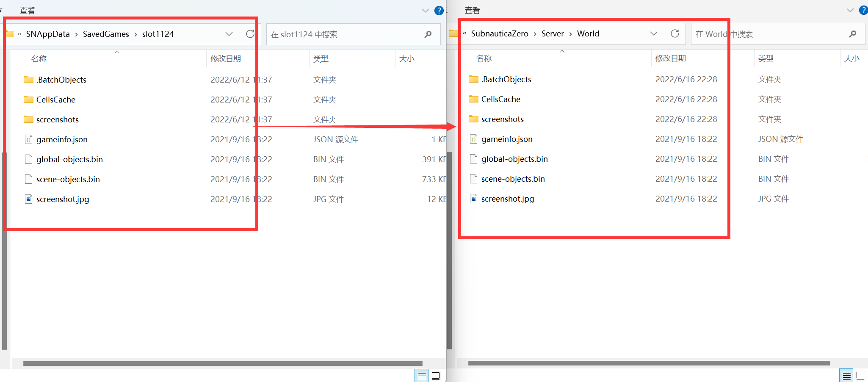Refresh the World folder view

click(675, 33)
